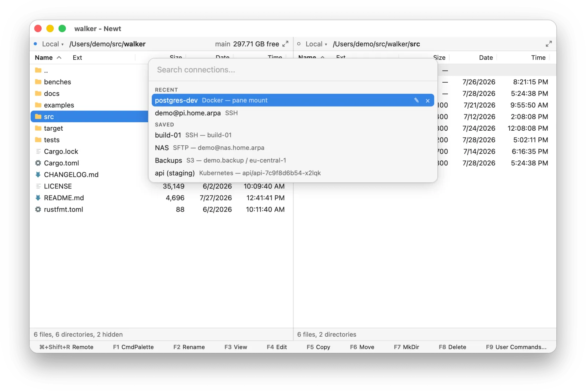The height and width of the screenshot is (392, 586).
Task: Open the left pane Local source dropdown
Action: tap(53, 44)
